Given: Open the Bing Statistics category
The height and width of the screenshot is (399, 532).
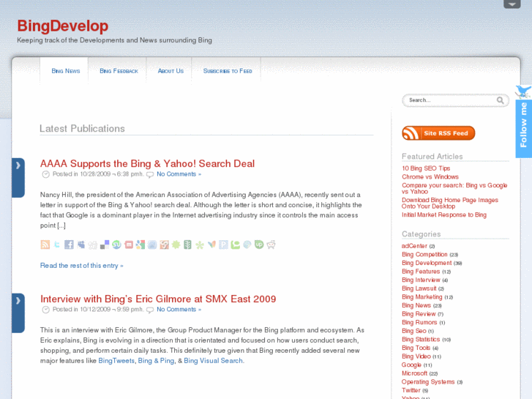Looking at the screenshot, I should point(421,339).
